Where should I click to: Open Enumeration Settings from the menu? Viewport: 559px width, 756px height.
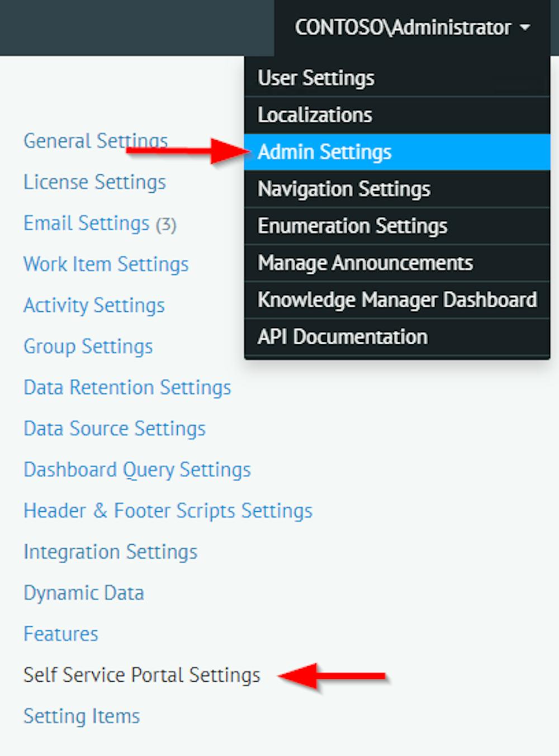[352, 225]
